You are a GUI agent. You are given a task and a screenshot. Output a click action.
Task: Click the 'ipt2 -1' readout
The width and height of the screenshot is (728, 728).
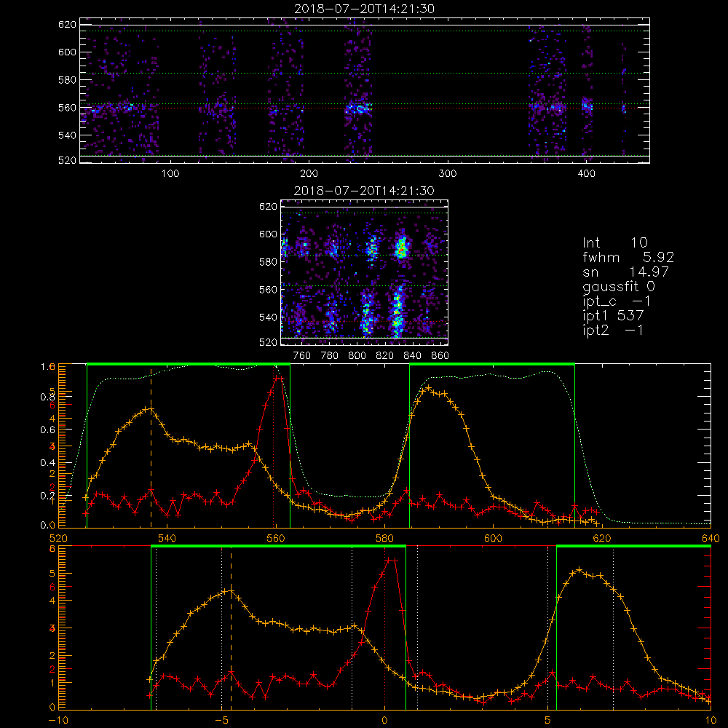(613, 330)
